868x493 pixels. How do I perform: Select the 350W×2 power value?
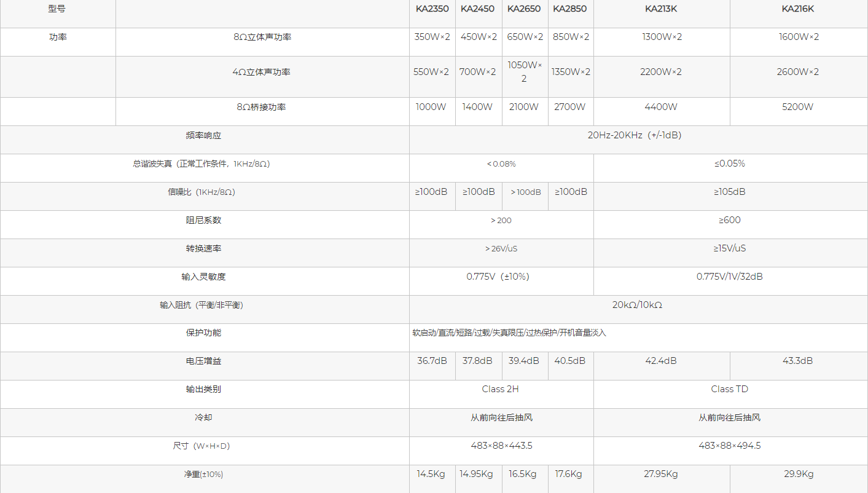point(432,37)
